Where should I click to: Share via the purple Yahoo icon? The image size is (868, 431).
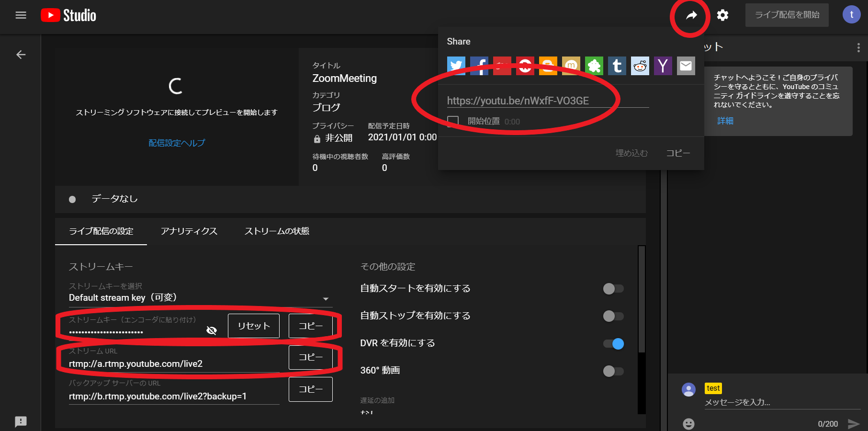tap(663, 66)
